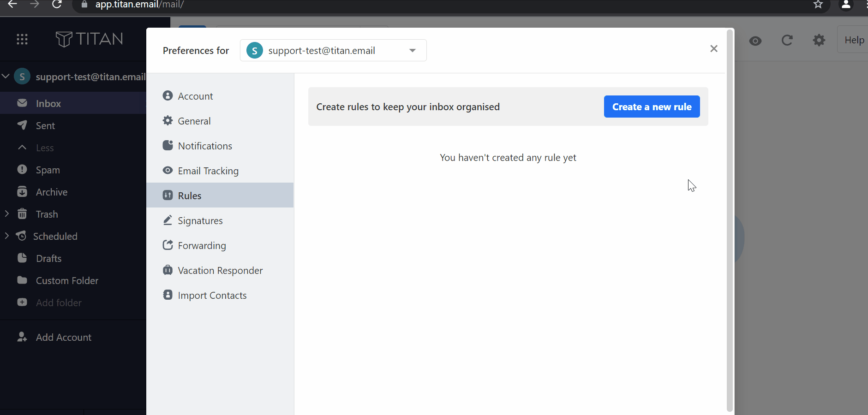Viewport: 868px width, 415px height.
Task: Select the Email Tracking preferences icon
Action: point(168,171)
